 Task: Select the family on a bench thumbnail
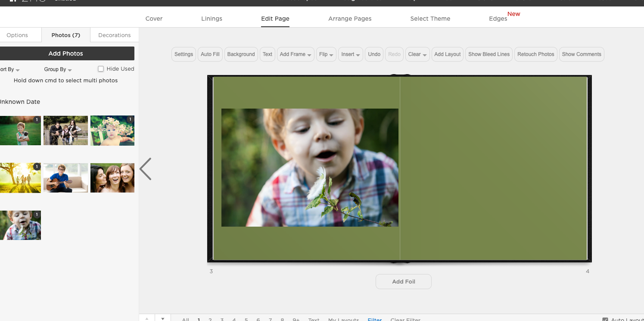(x=65, y=130)
